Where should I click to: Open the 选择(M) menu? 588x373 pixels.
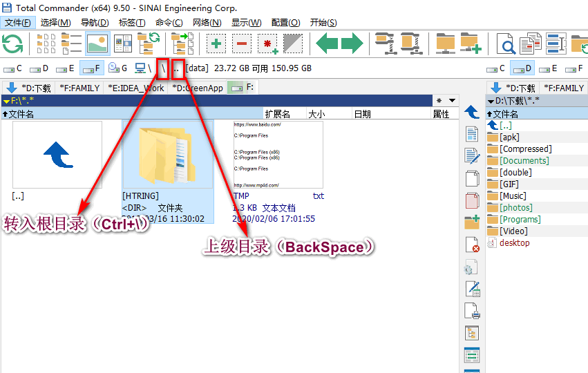pos(55,23)
